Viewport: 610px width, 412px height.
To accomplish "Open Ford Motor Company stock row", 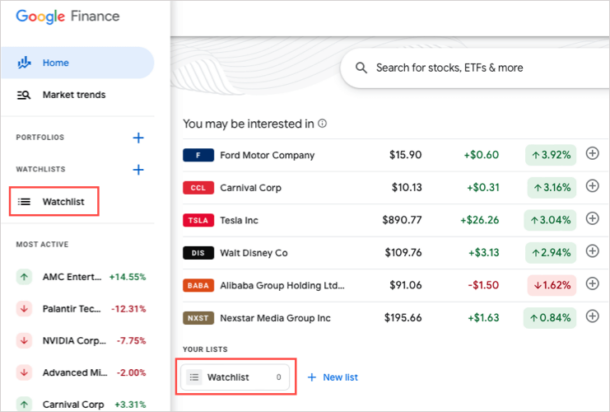I will tap(394, 155).
